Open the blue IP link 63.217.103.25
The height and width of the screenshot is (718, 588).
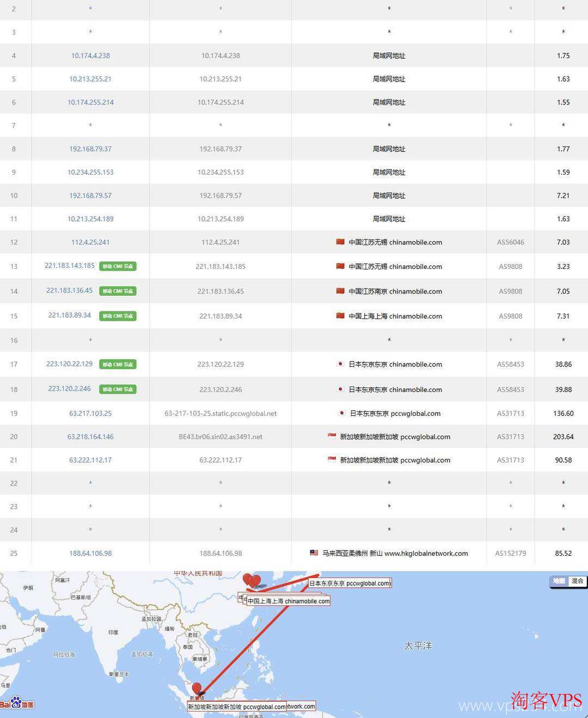tap(90, 414)
